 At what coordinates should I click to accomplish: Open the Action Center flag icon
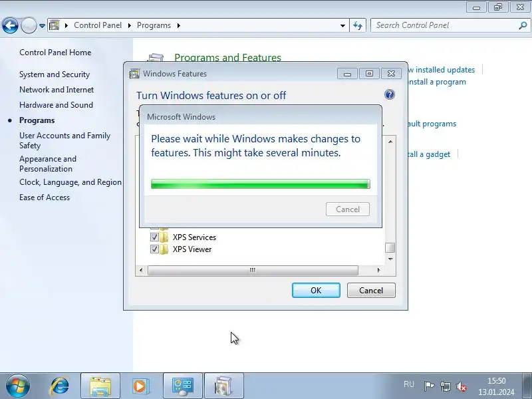pyautogui.click(x=429, y=386)
